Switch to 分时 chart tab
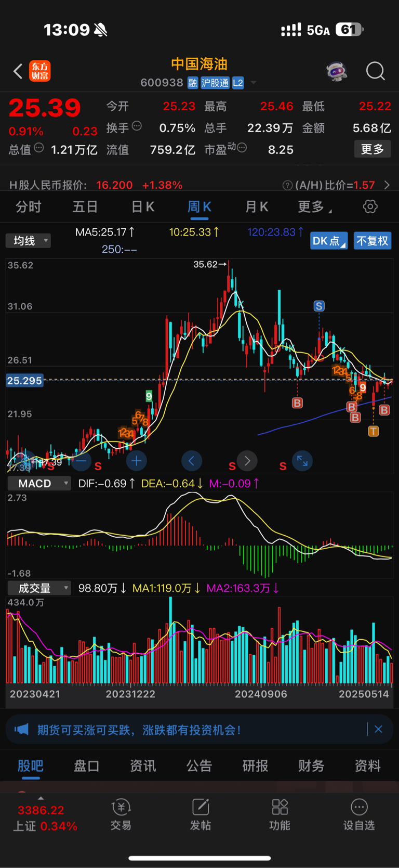Screen dimensions: 399x868 pyautogui.click(x=29, y=207)
